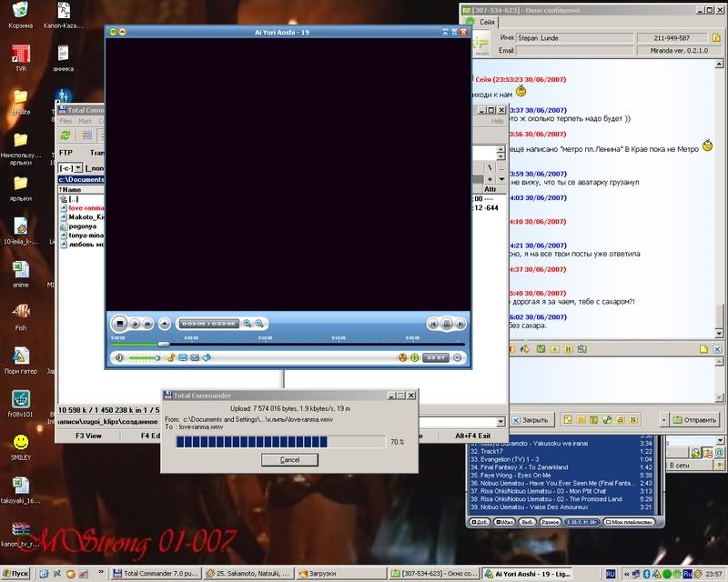Viewport: 728px width, 582px height.
Task: Cancel the Total Commander upload
Action: click(x=289, y=459)
